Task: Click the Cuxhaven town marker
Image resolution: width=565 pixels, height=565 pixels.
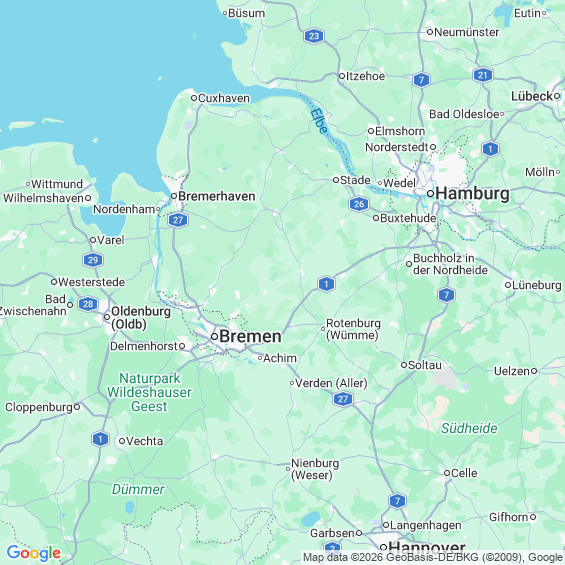Action: pyautogui.click(x=194, y=98)
